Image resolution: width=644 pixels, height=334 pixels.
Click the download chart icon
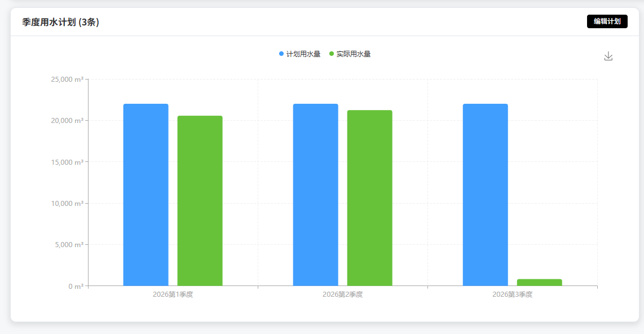tap(608, 56)
